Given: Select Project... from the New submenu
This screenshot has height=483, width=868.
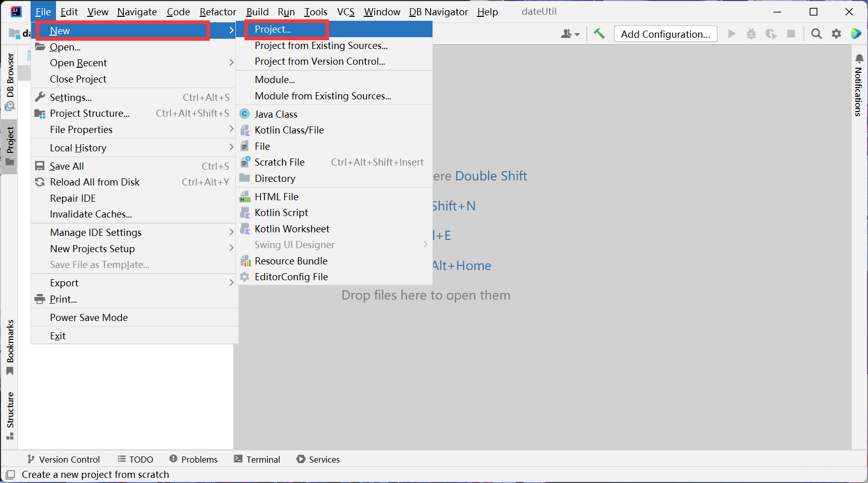Looking at the screenshot, I should point(273,30).
